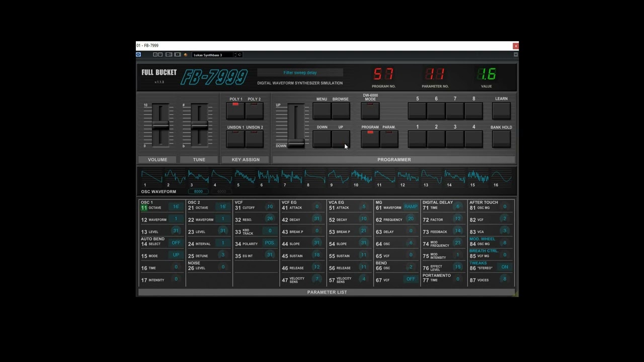Switch programmer to Program mode
The height and width of the screenshot is (362, 644).
click(370, 139)
